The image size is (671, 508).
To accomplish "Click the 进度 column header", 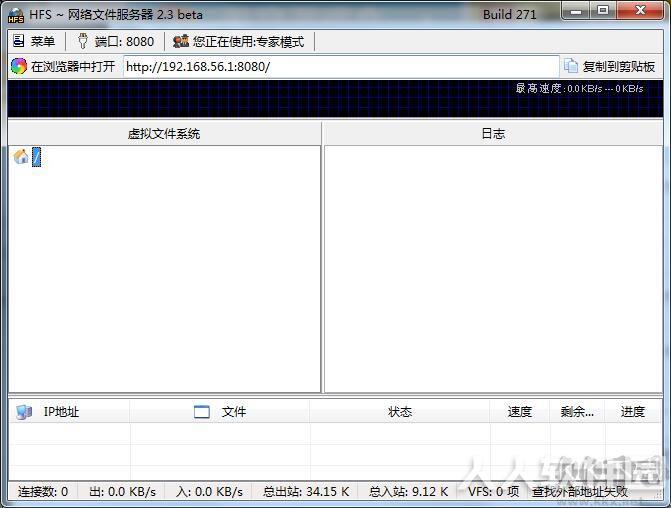I will [633, 412].
